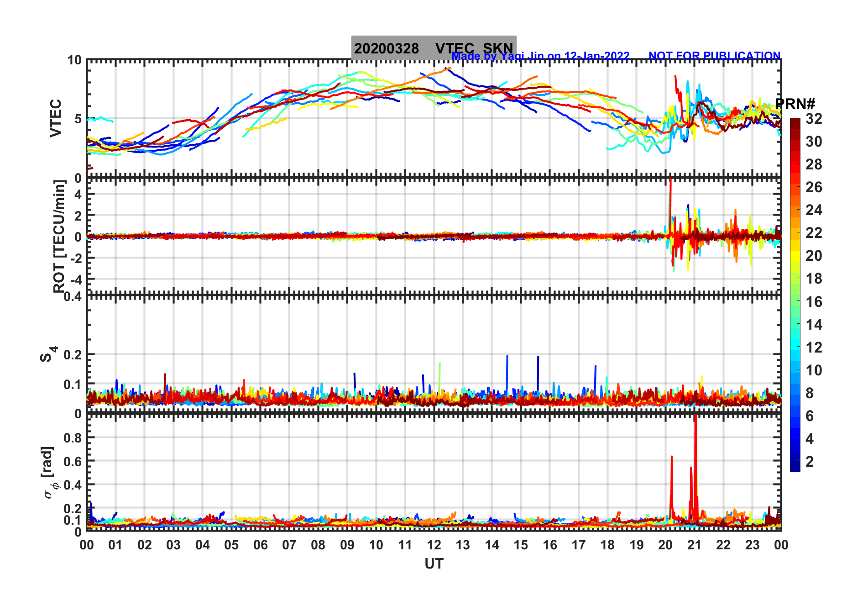The height and width of the screenshot is (590, 868).
Task: Click x-axis hour tick label 09
Action: (347, 545)
